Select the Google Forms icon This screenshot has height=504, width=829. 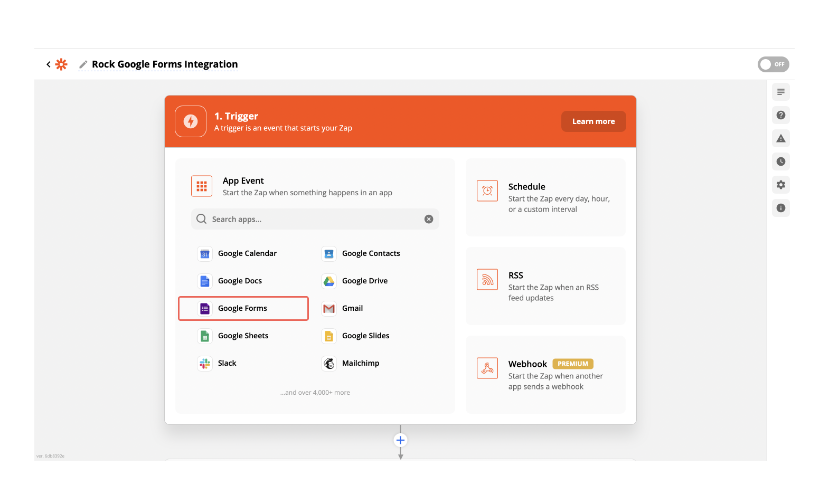coord(205,309)
